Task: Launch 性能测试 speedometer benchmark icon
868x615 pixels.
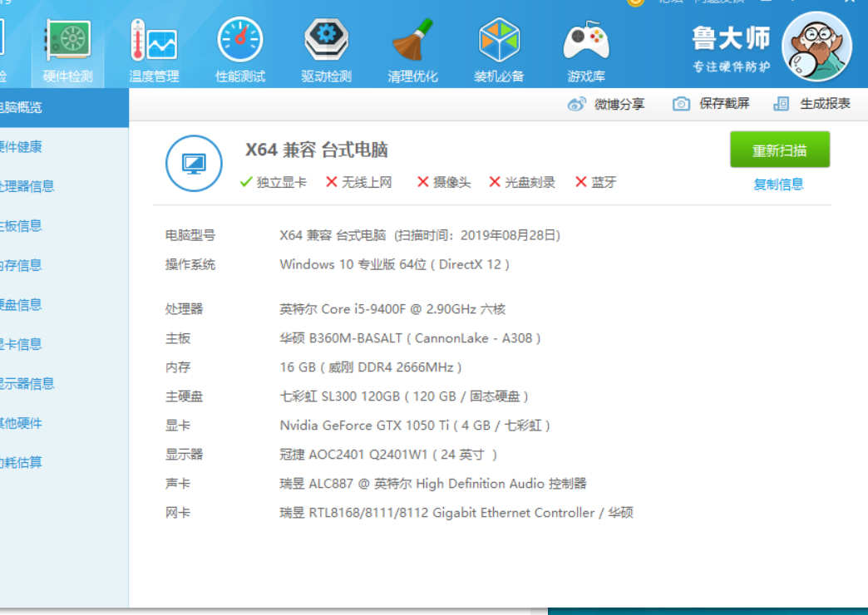Action: coord(240,40)
